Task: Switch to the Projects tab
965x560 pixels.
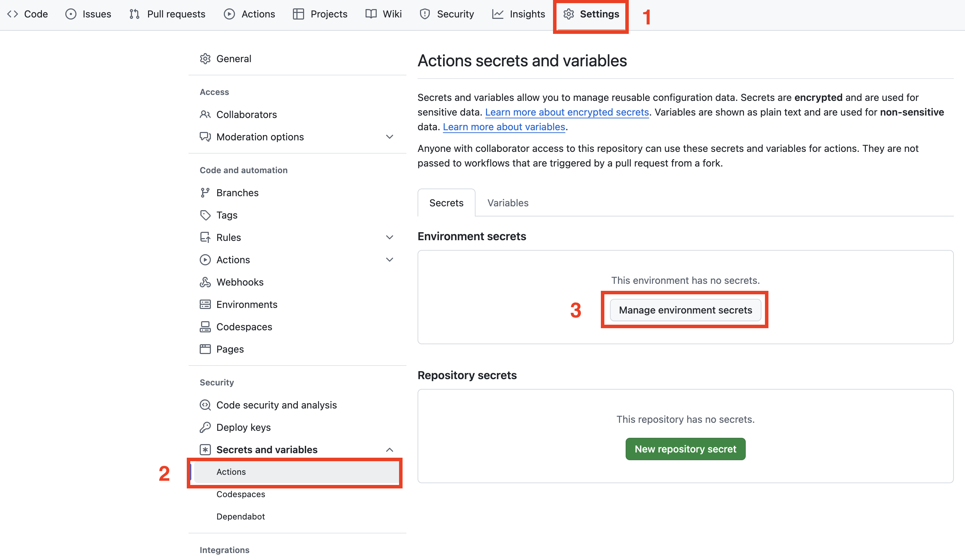Action: [x=320, y=14]
